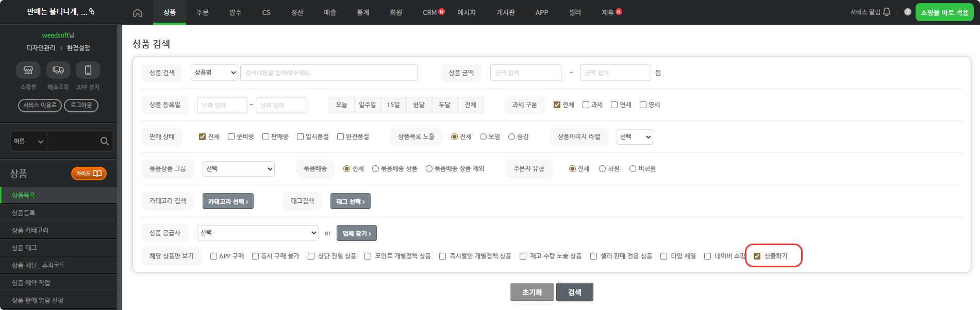Go to the home icon in top nav
980x310 pixels.
(138, 13)
